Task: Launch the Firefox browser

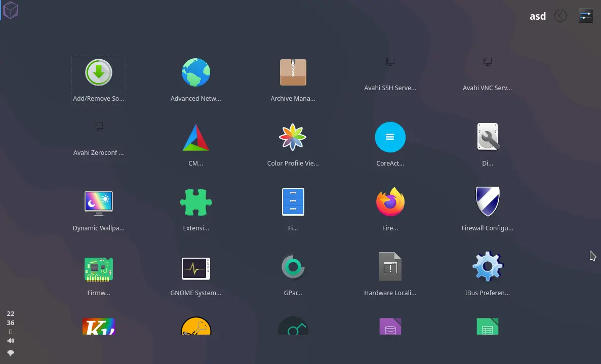Action: (x=390, y=201)
